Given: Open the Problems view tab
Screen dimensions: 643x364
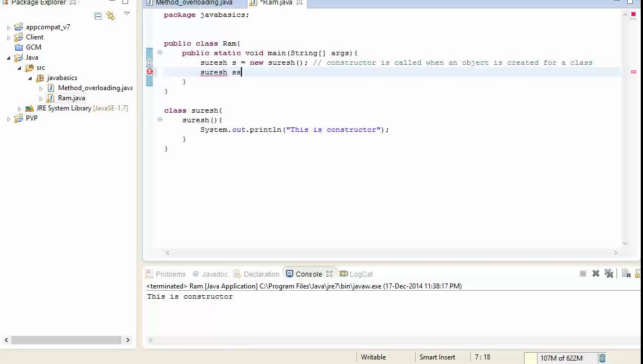Looking at the screenshot, I should [166, 274].
